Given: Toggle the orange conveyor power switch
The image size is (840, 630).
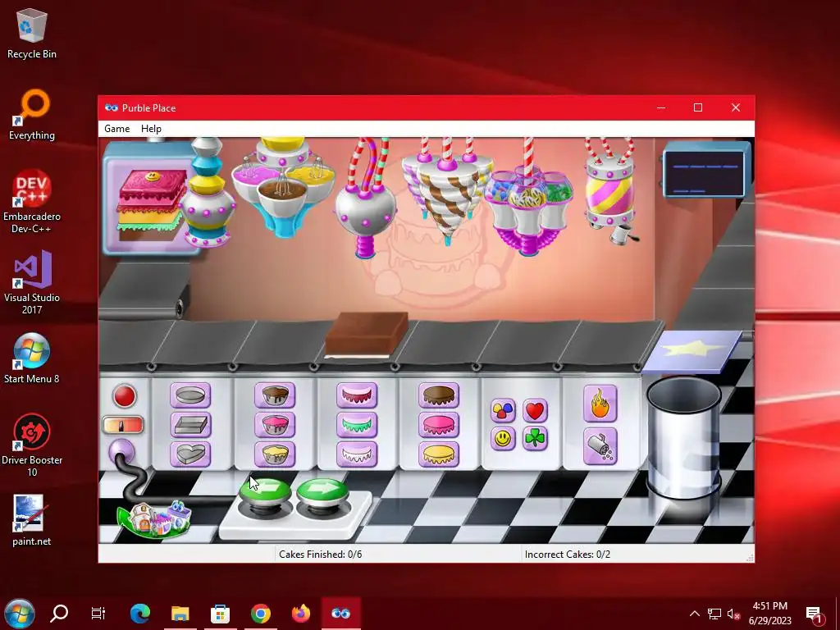Looking at the screenshot, I should tap(123, 426).
